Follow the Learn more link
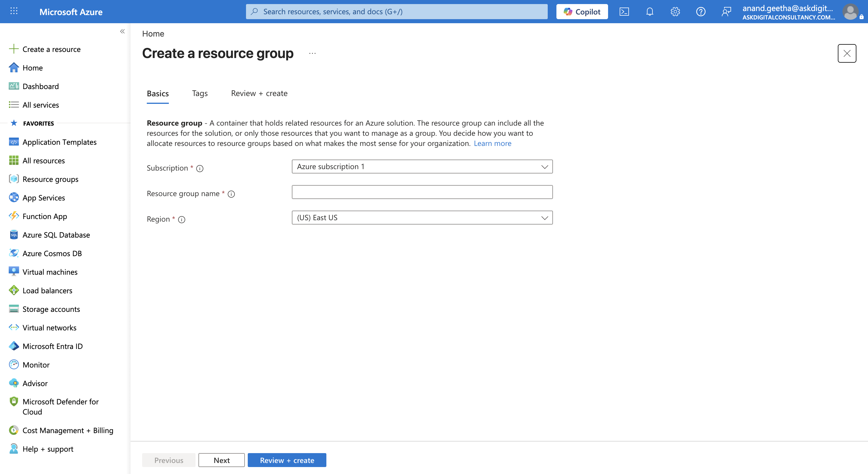Image resolution: width=868 pixels, height=474 pixels. 492,144
